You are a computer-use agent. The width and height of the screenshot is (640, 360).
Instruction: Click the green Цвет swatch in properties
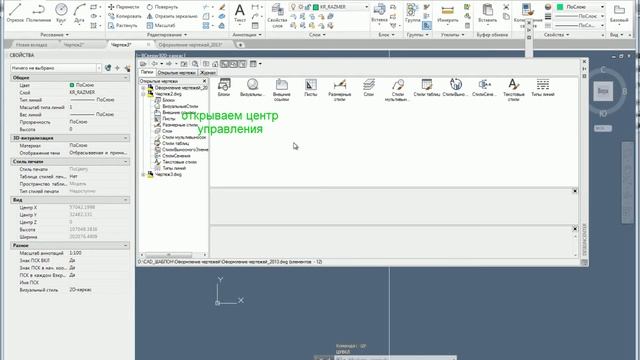[72, 85]
